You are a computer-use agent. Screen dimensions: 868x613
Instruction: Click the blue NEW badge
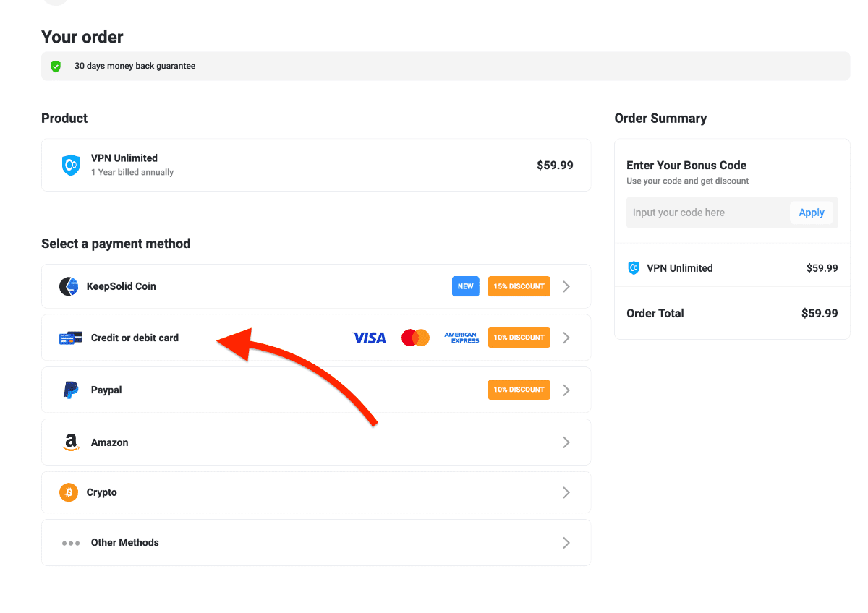click(466, 286)
